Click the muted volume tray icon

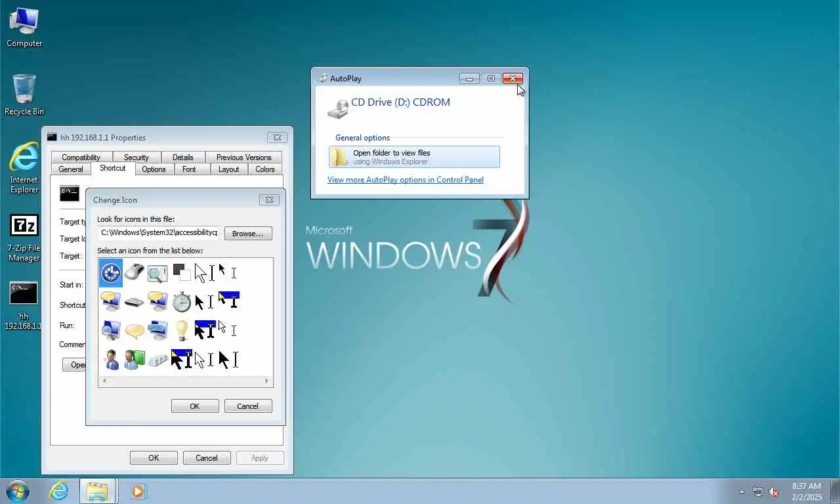point(774,492)
